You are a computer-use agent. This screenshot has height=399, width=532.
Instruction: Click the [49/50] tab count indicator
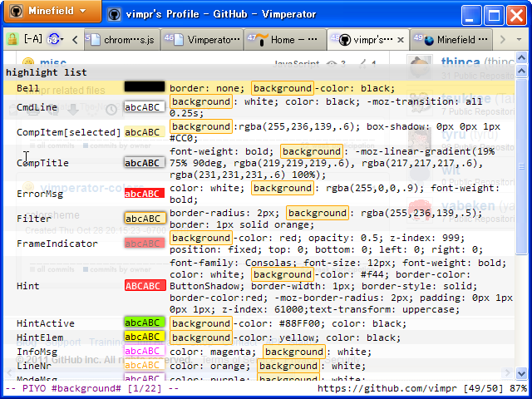pos(483,388)
